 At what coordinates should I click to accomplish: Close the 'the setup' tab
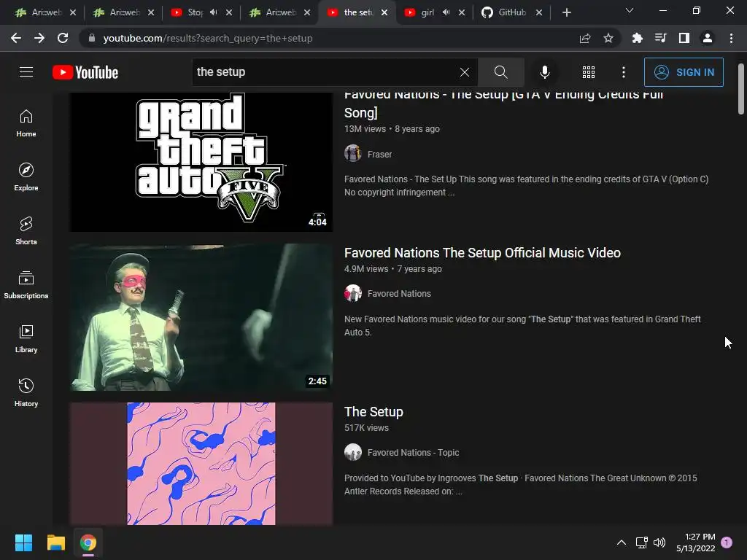click(384, 12)
